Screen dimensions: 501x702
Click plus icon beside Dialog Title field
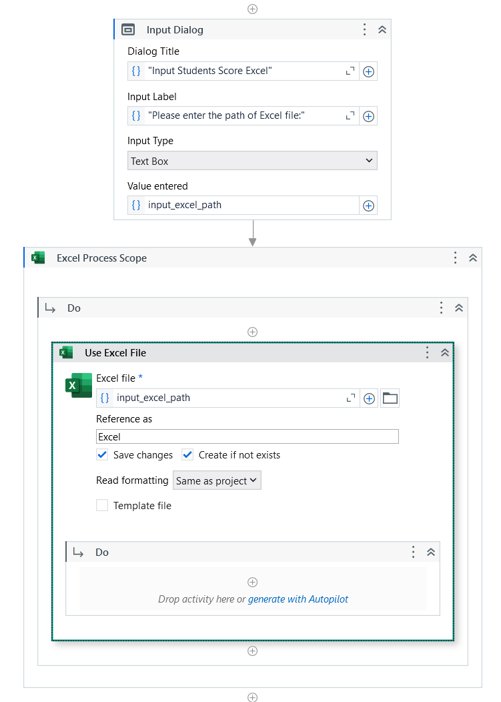point(368,72)
